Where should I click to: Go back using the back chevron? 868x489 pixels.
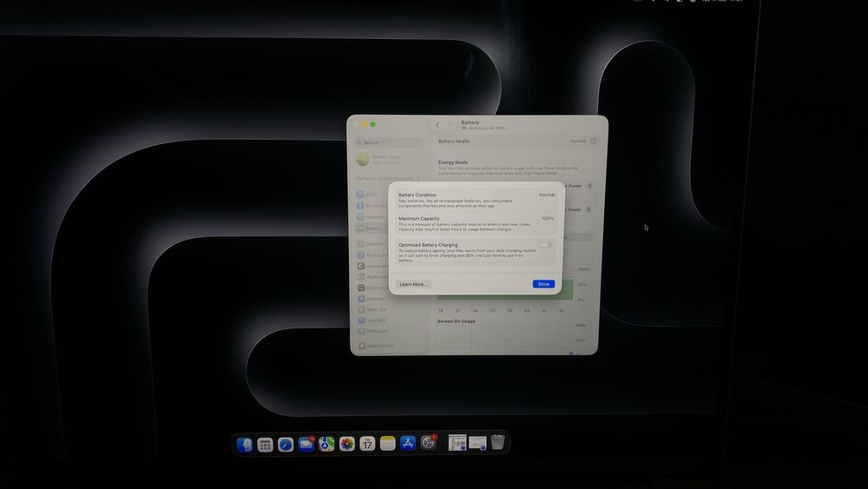point(437,125)
